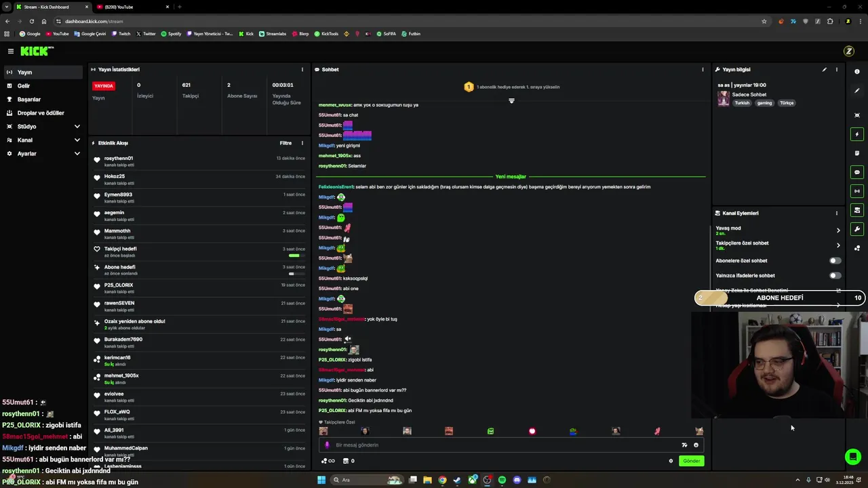
Task: Open Discord from the Windows taskbar
Action: click(x=517, y=480)
